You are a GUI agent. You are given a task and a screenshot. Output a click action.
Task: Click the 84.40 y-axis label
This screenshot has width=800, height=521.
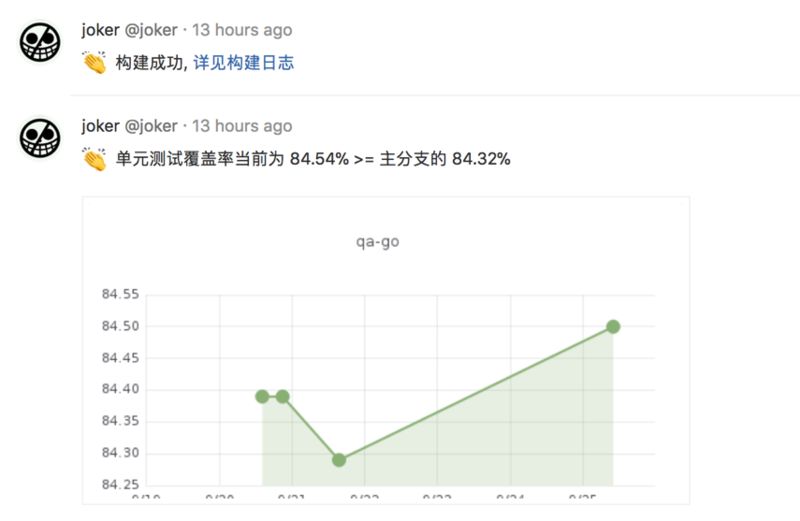coord(120,389)
